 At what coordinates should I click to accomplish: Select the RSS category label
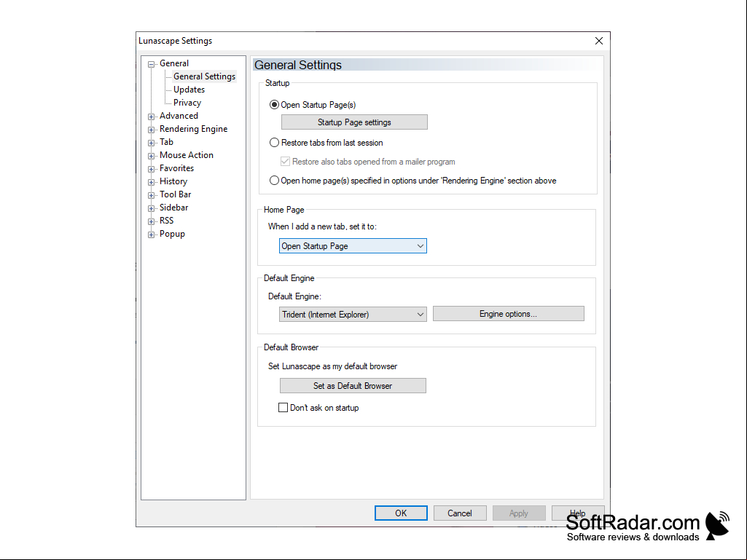pos(166,221)
